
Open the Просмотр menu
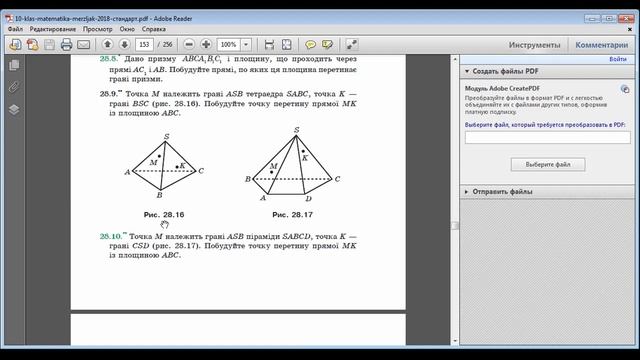point(98,29)
